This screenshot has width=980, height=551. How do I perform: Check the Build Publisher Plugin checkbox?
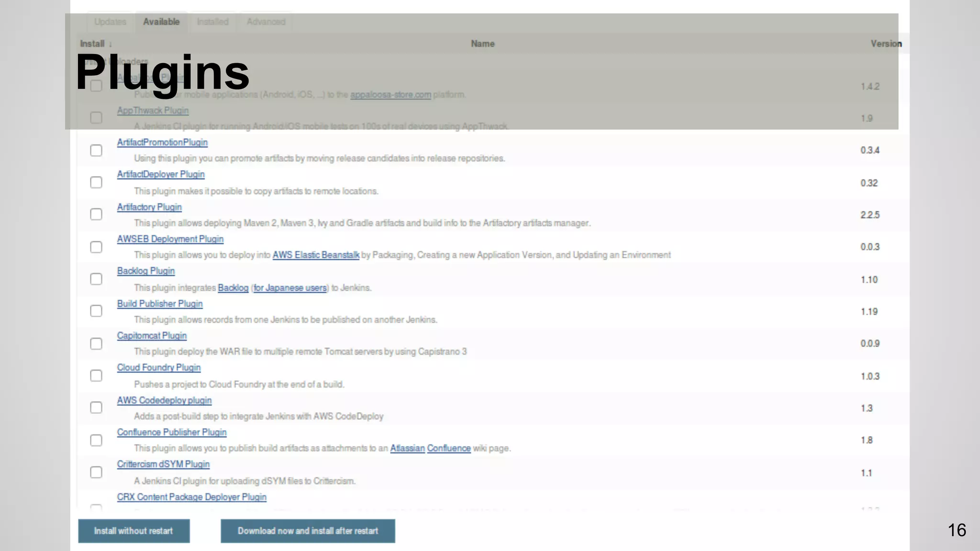[96, 311]
